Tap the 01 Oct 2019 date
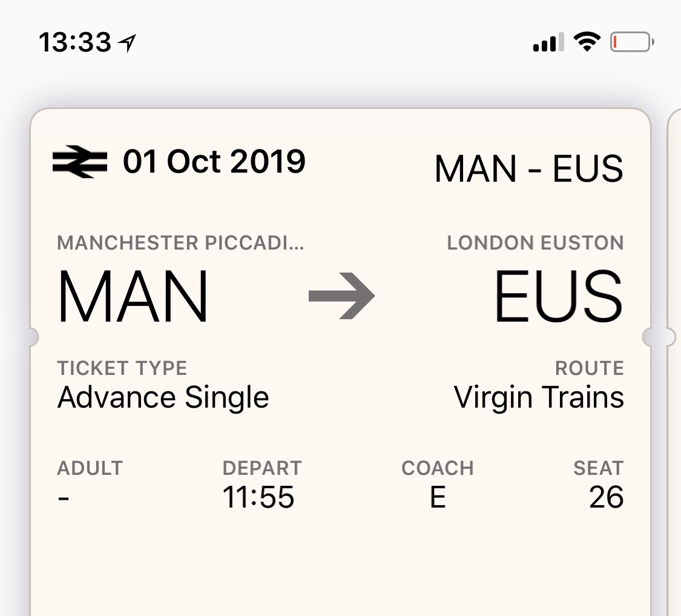Image resolution: width=681 pixels, height=616 pixels. [214, 162]
